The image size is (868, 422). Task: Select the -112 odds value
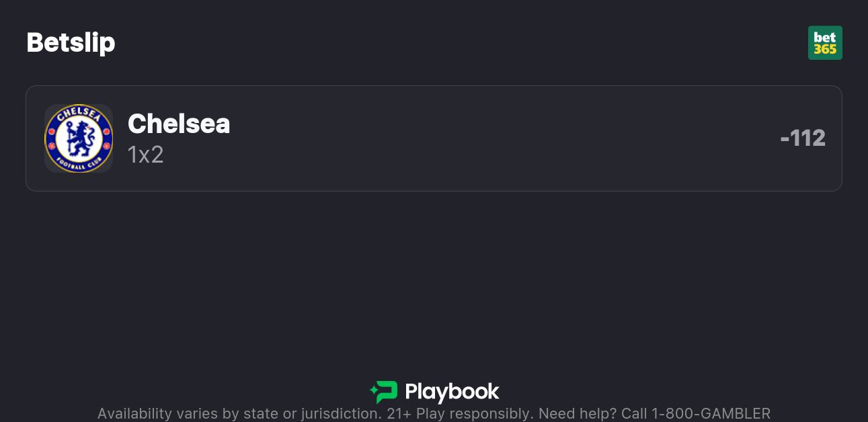point(803,138)
